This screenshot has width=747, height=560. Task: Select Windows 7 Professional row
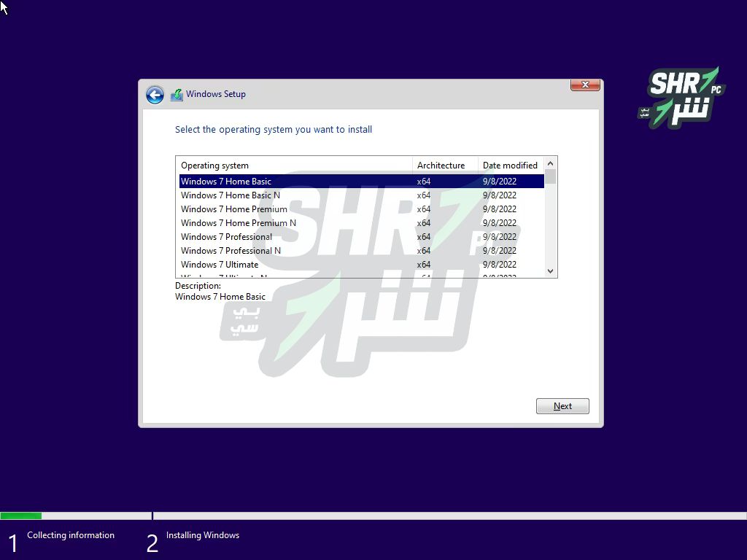click(x=362, y=237)
